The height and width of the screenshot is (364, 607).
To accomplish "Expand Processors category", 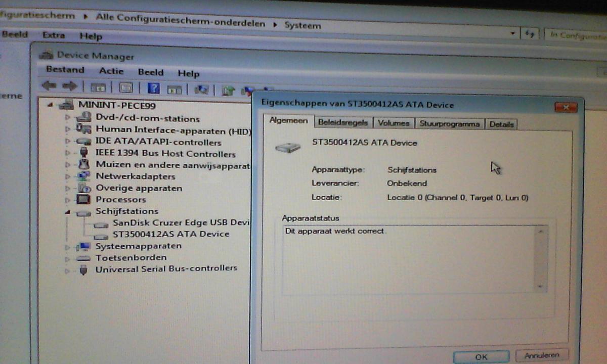I will pyautogui.click(x=68, y=200).
